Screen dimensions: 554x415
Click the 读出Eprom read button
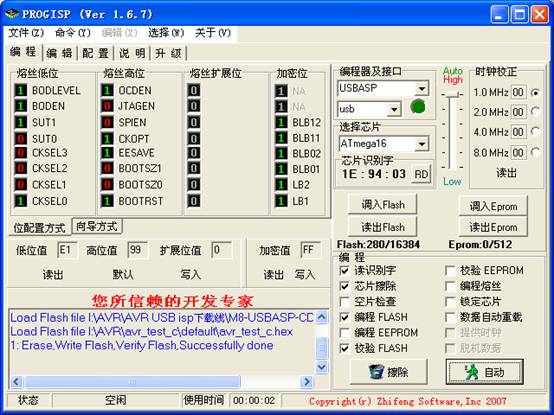click(493, 227)
